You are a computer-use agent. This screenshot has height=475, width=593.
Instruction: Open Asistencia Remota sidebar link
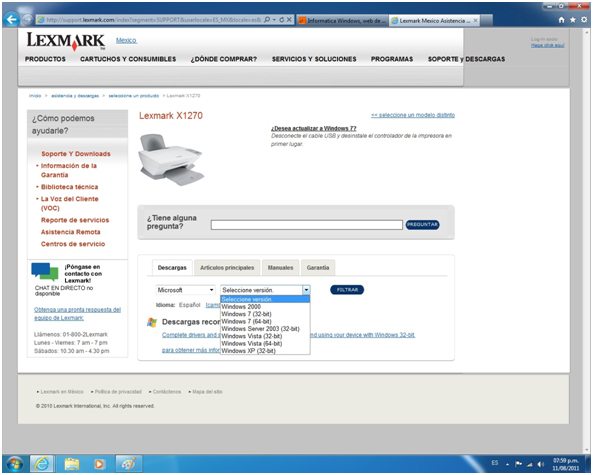(x=70, y=232)
